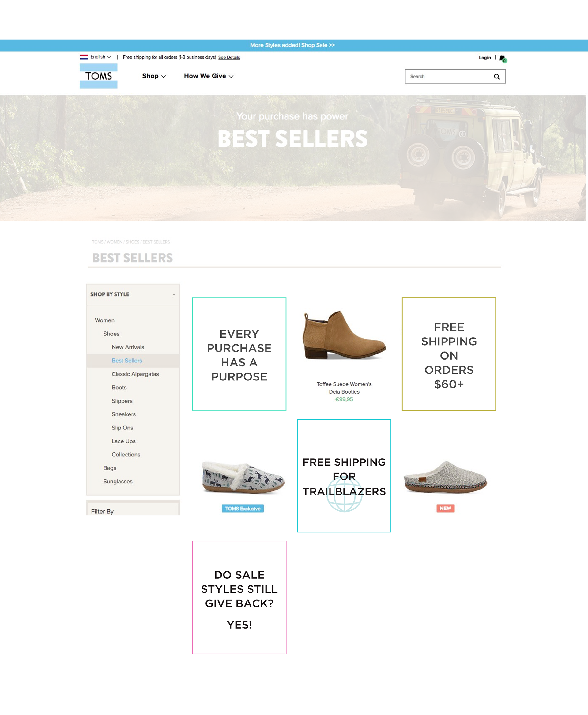
Task: Expand the How We Give menu
Action: (x=209, y=76)
